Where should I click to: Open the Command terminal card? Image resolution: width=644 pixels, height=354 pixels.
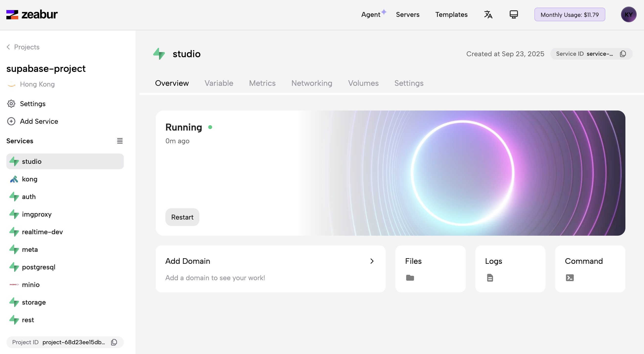point(590,269)
